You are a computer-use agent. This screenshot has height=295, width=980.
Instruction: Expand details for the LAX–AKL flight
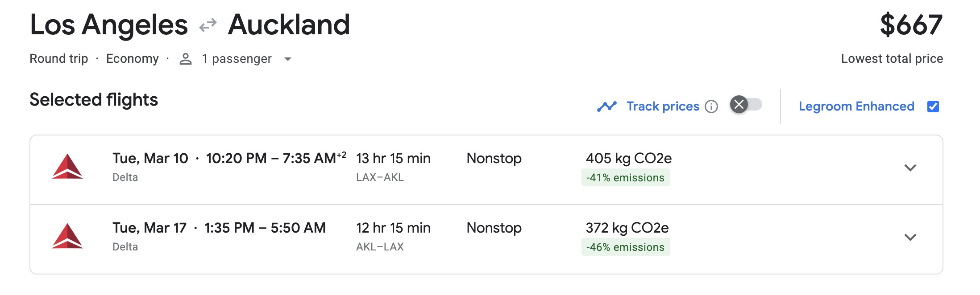tap(910, 169)
